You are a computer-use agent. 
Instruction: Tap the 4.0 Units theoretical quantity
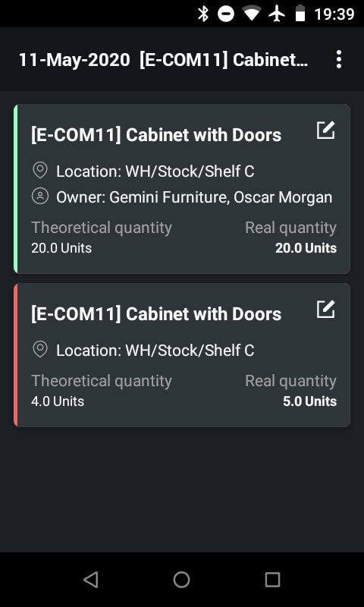[58, 401]
